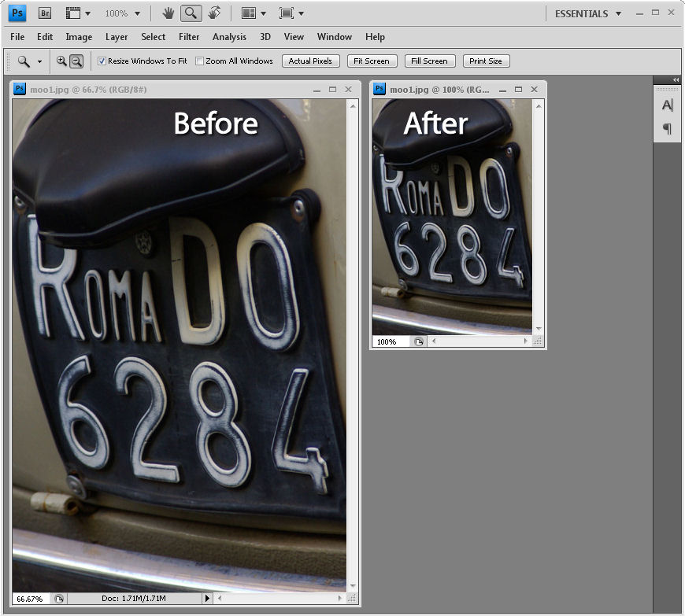Expand collapsed panel dock arrows
This screenshot has height=616, width=685.
tap(676, 79)
